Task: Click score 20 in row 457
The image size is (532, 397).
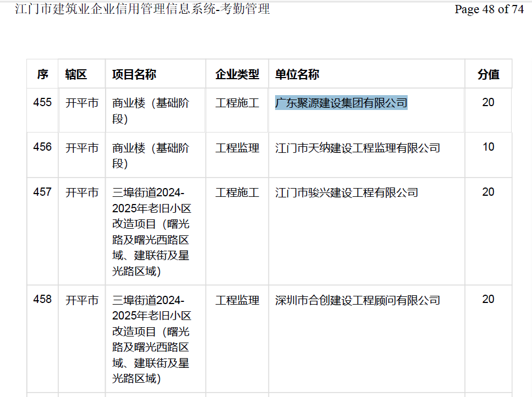Action: (x=488, y=192)
